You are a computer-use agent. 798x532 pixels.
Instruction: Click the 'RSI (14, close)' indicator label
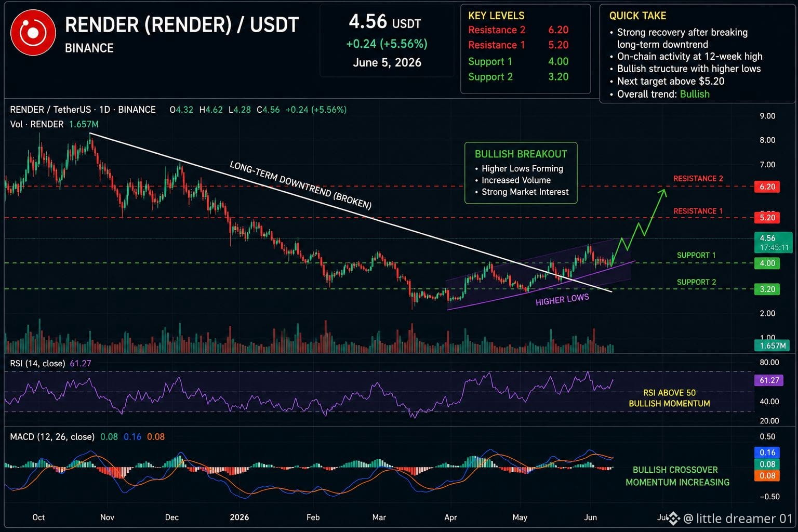coord(37,364)
